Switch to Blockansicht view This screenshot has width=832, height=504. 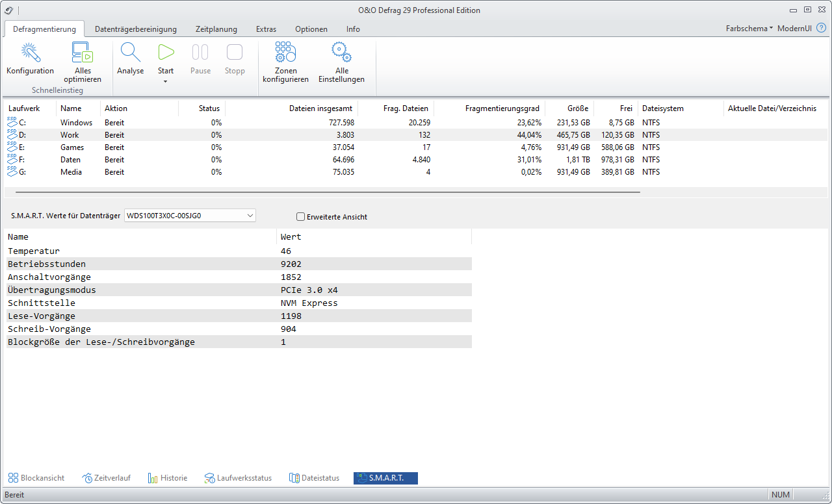coord(36,478)
